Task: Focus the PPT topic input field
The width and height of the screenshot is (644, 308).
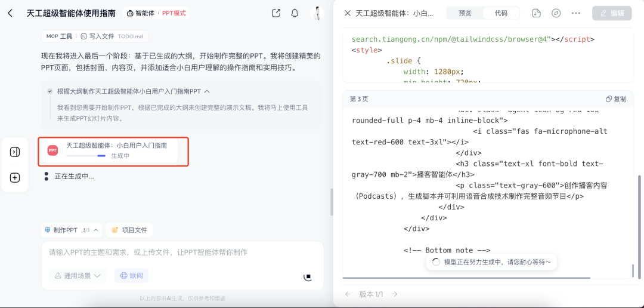Action: click(x=182, y=252)
